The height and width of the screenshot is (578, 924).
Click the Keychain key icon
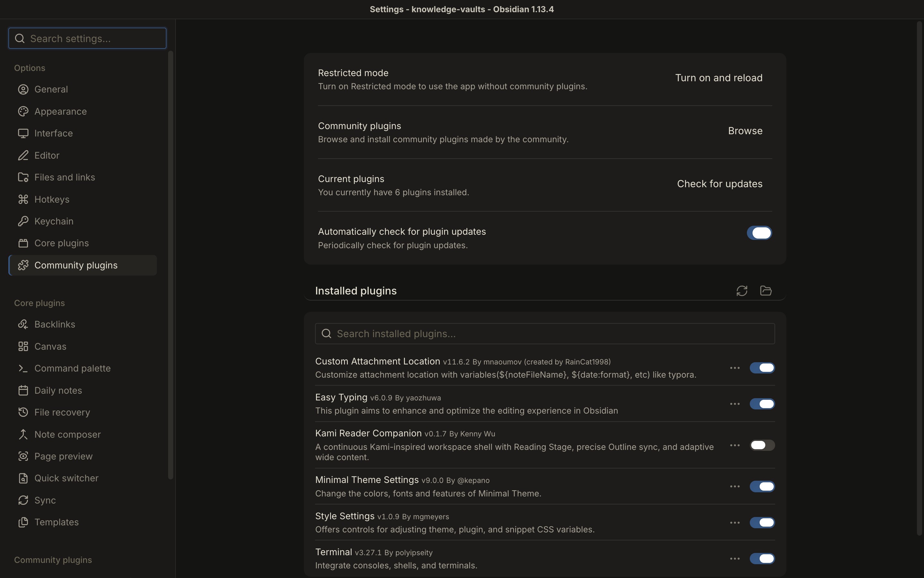click(23, 221)
